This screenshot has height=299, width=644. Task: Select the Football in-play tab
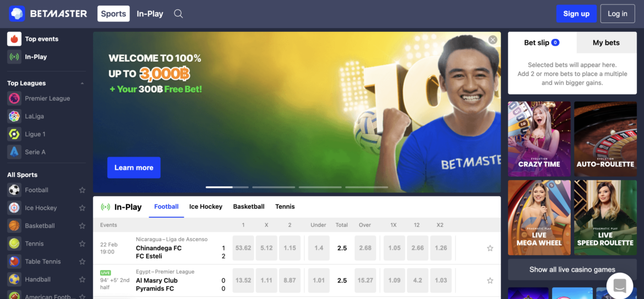point(166,207)
